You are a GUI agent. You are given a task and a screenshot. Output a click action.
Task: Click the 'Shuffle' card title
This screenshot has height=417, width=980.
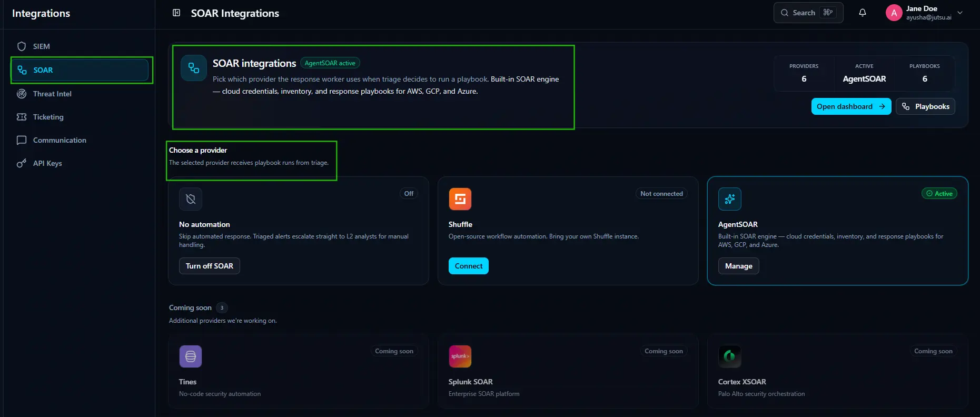(460, 224)
